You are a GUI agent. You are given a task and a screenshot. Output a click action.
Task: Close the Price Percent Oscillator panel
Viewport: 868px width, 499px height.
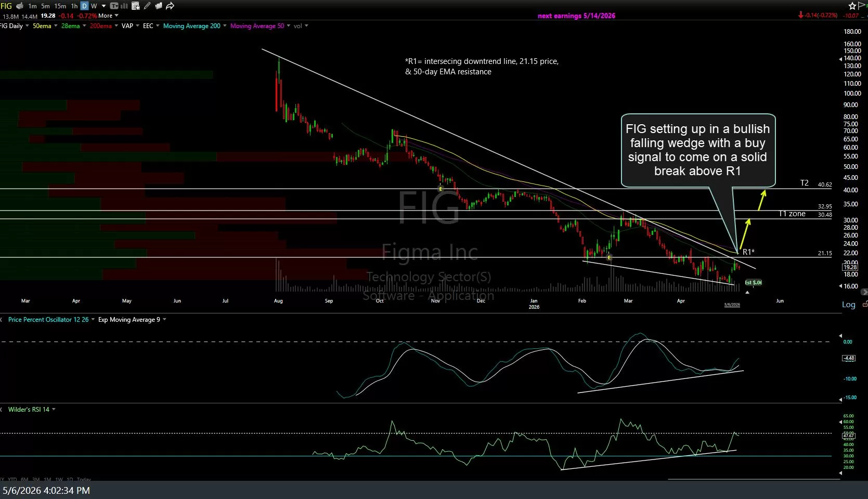2,320
